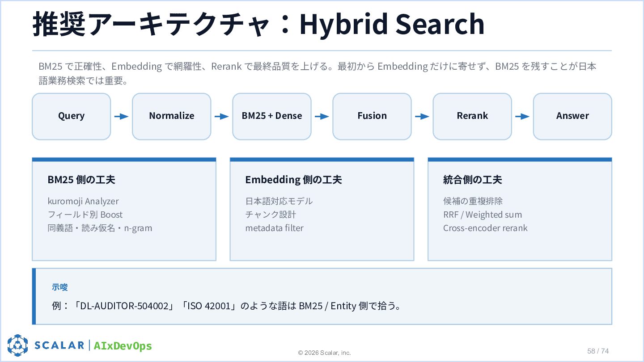Click the Scalar logo icon
Viewport: 644px width, 362px height.
(18, 345)
